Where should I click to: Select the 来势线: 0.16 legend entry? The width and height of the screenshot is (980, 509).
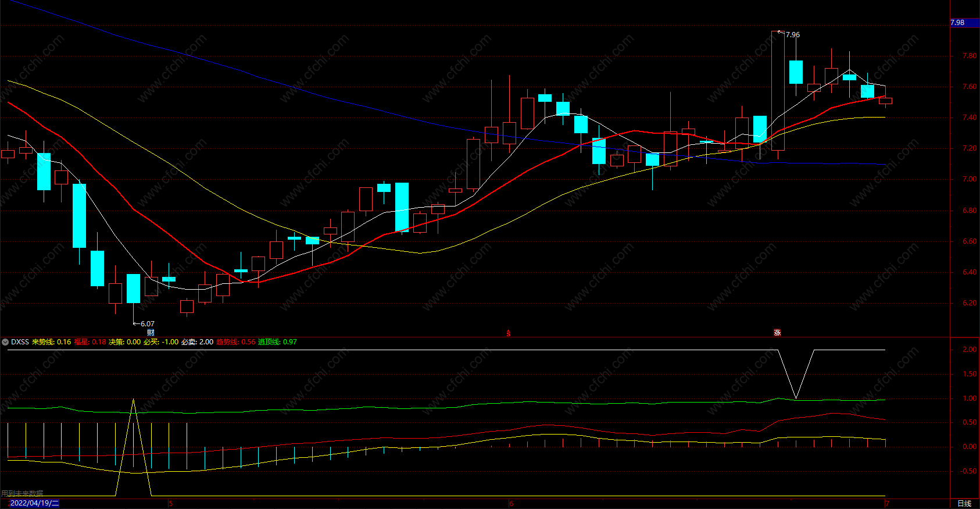(x=51, y=342)
